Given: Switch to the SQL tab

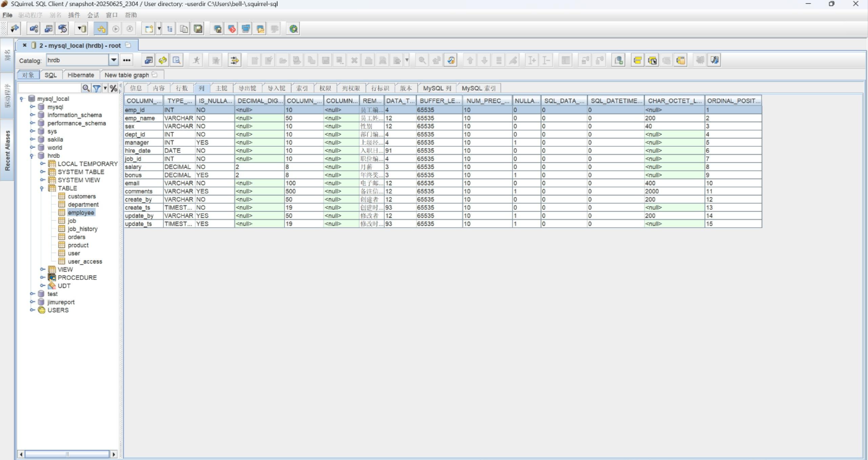Looking at the screenshot, I should click(51, 75).
